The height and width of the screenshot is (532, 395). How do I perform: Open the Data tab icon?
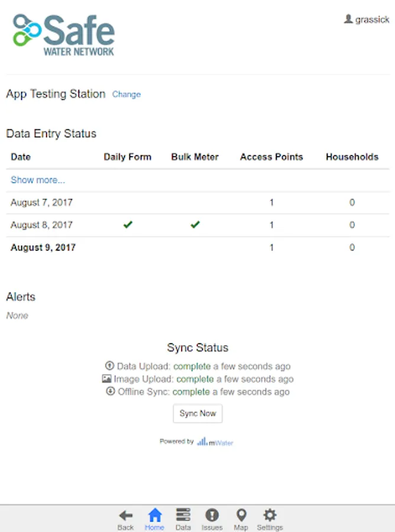tap(183, 515)
